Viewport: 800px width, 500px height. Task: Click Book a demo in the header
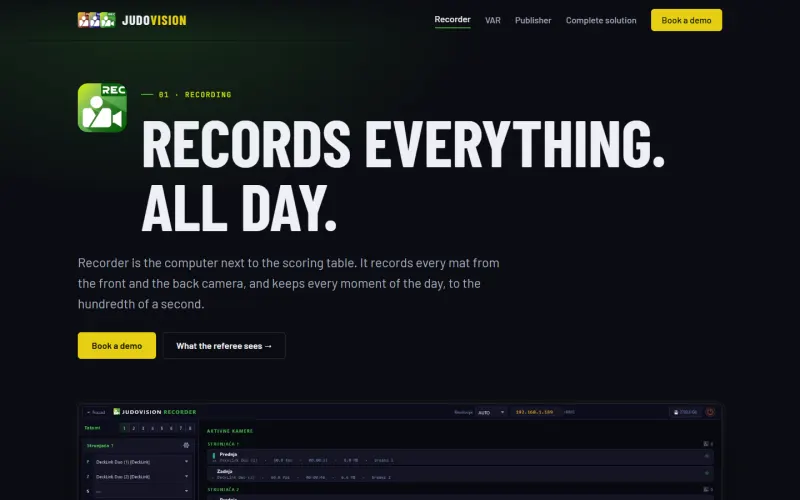686,20
